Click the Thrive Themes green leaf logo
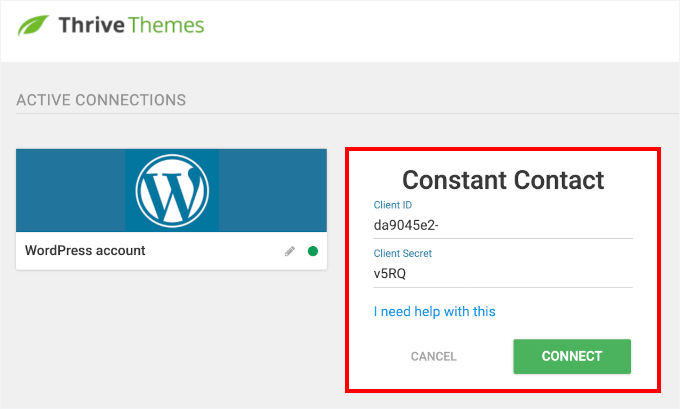The width and height of the screenshot is (680, 409). click(37, 25)
